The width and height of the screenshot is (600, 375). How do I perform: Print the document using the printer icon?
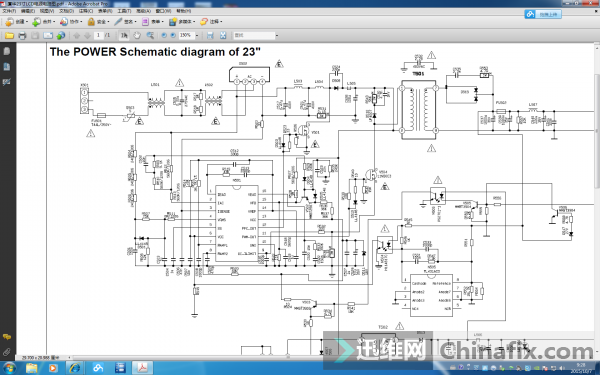click(x=22, y=36)
